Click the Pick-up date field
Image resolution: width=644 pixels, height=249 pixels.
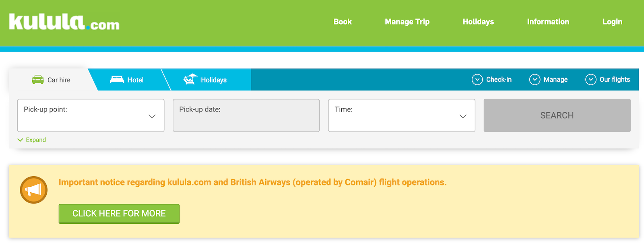click(246, 115)
